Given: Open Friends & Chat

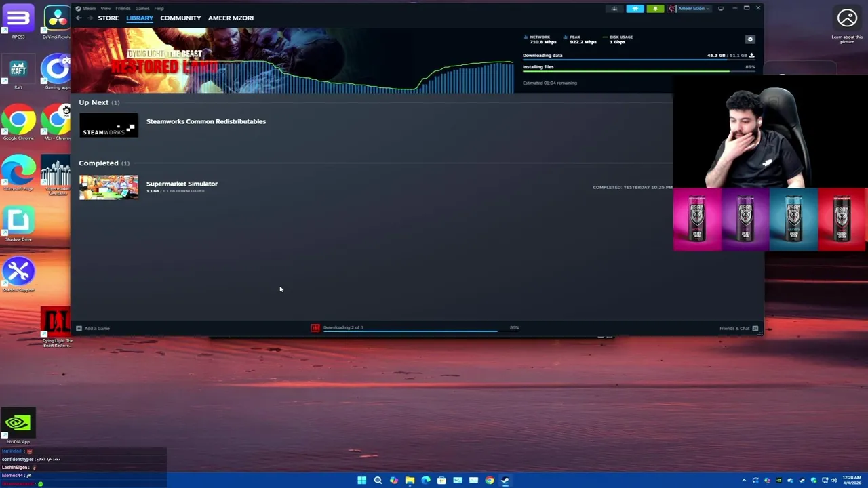Looking at the screenshot, I should (734, 328).
